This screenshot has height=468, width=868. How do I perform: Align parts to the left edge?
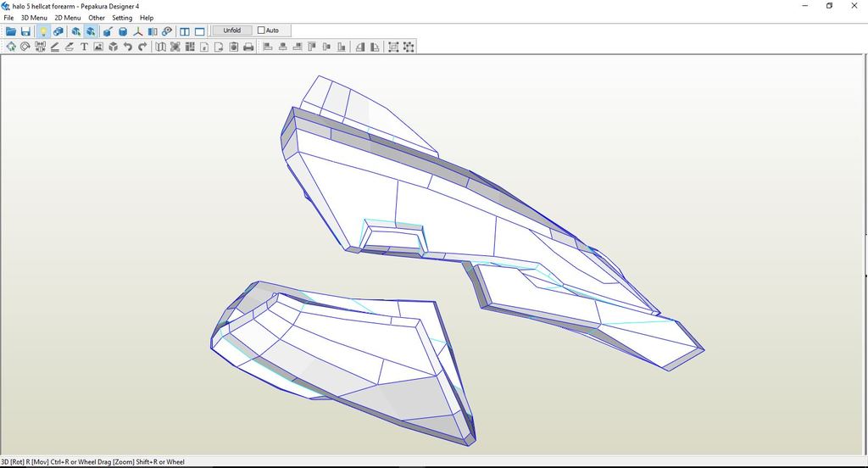[x=268, y=47]
